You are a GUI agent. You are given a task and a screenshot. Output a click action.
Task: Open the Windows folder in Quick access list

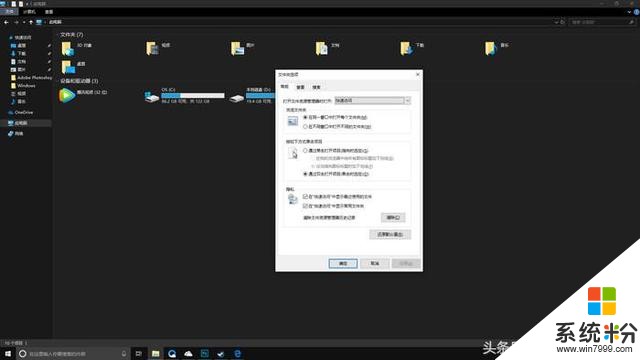[23, 86]
